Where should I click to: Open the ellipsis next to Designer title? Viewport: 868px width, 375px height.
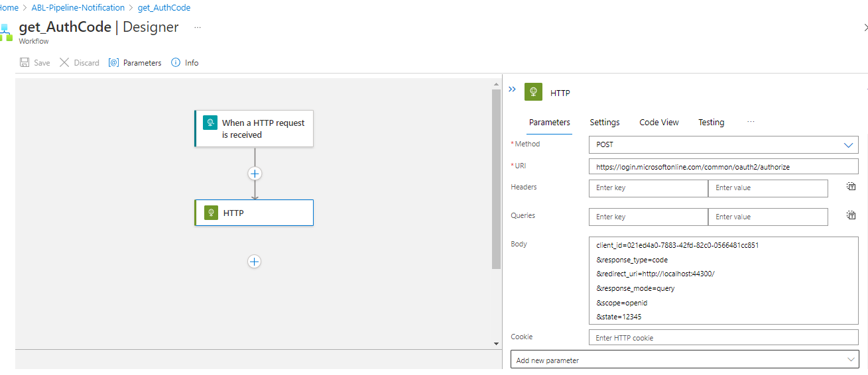(x=198, y=27)
